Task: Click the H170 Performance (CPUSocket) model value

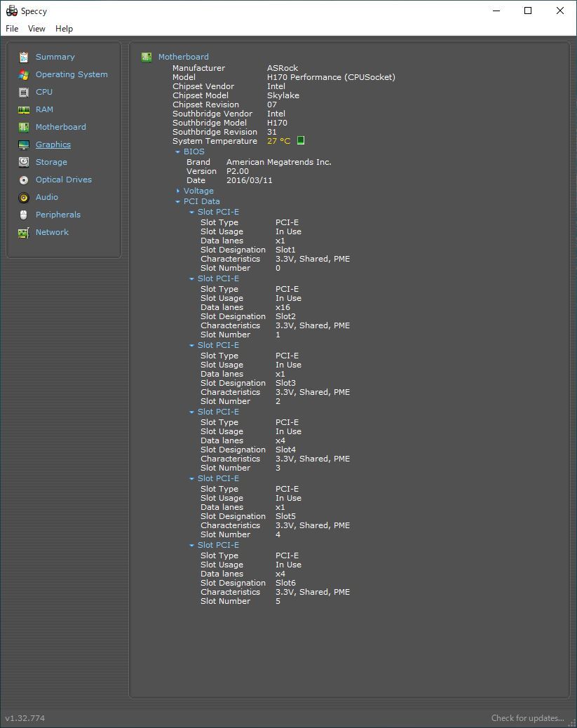Action: pos(331,77)
